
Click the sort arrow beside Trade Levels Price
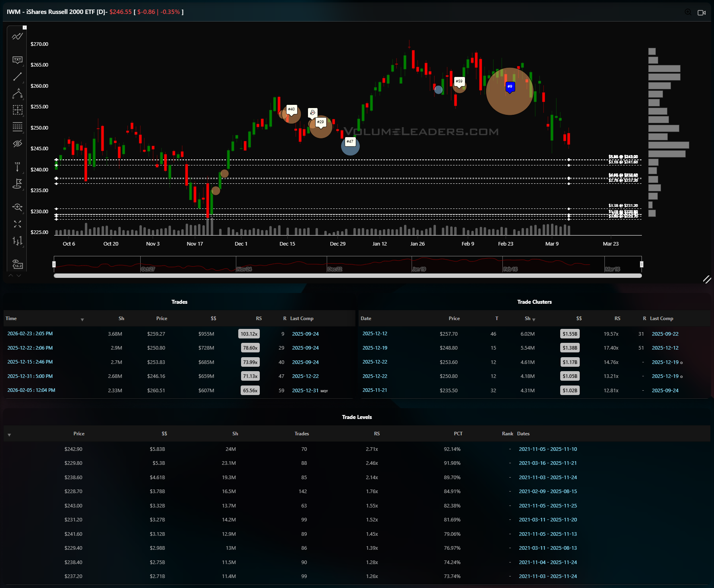pos(9,435)
